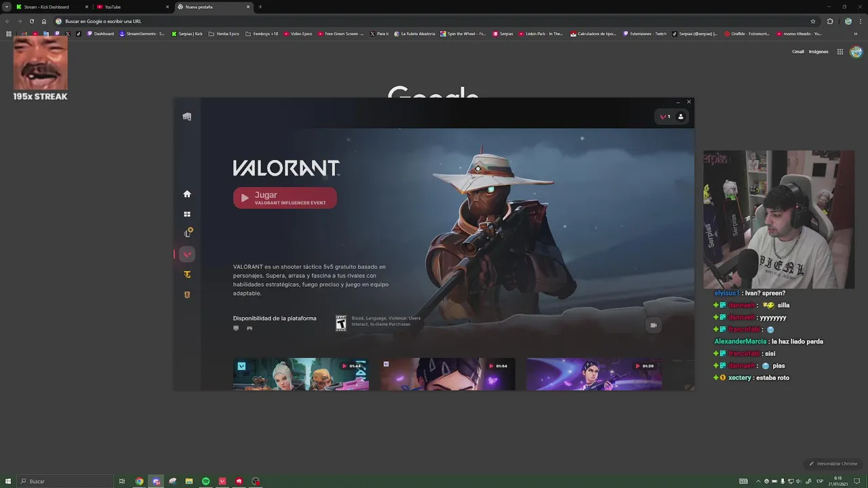
Task: Select the League of Legends icon in the sidebar
Action: point(188,233)
